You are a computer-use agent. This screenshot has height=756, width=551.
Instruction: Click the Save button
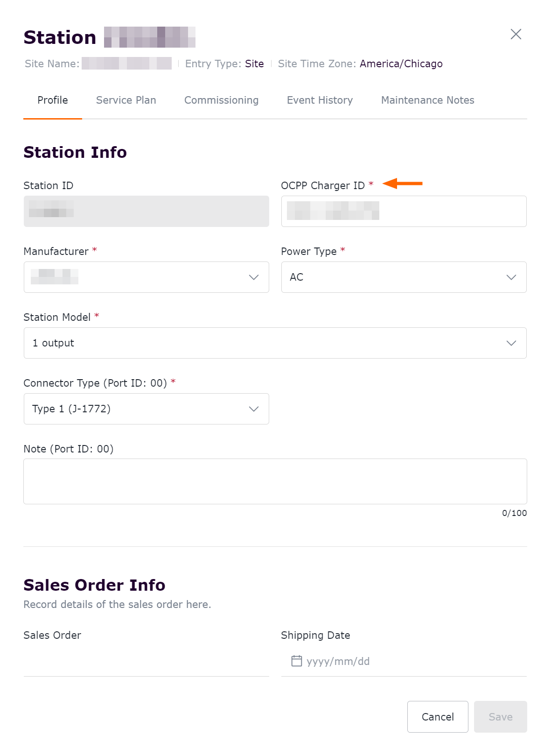tap(500, 717)
